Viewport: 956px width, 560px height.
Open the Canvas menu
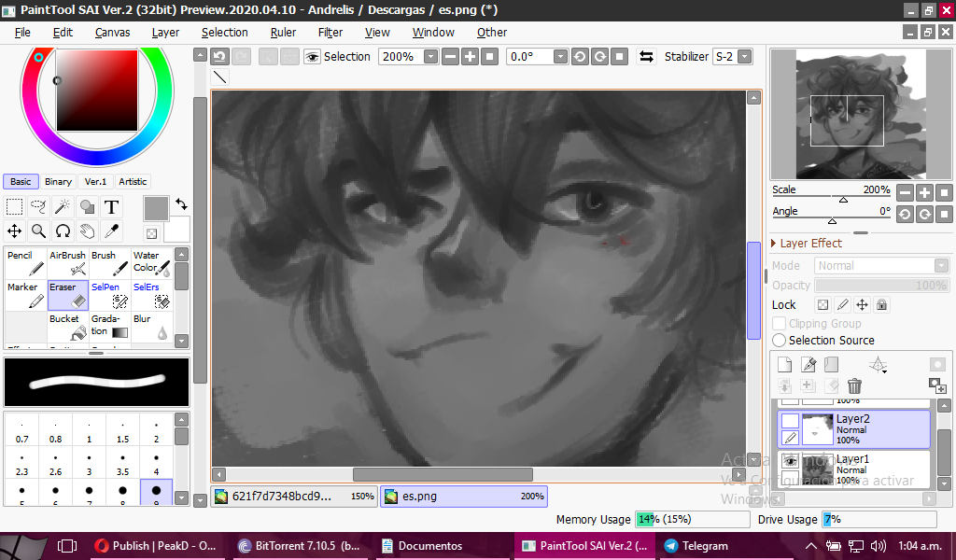pos(112,33)
